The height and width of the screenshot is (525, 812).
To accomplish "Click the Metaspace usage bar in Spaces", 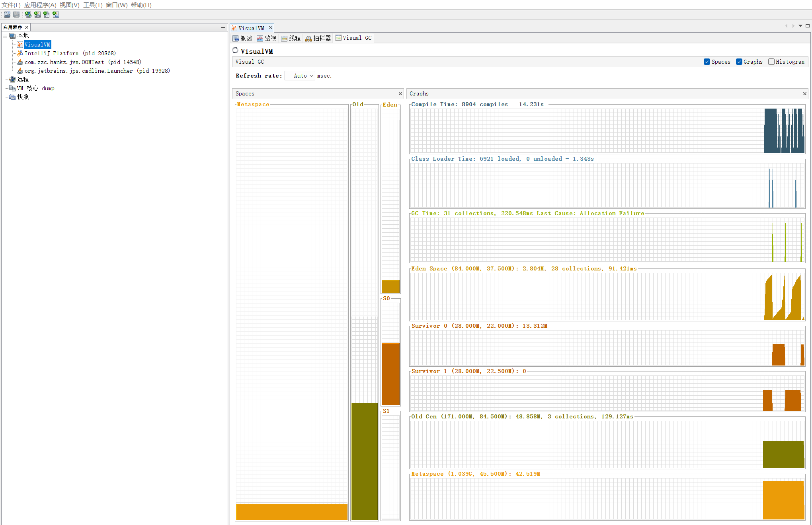I will click(292, 512).
